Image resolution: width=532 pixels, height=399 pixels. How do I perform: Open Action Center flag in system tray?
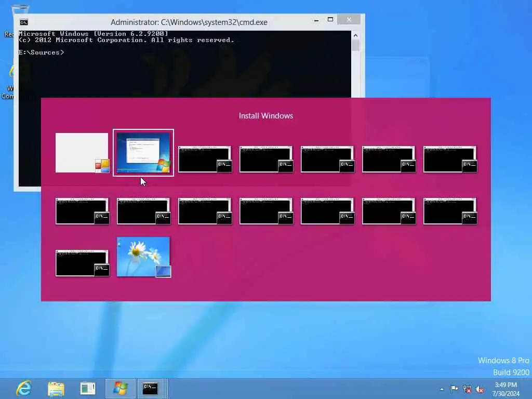point(454,389)
